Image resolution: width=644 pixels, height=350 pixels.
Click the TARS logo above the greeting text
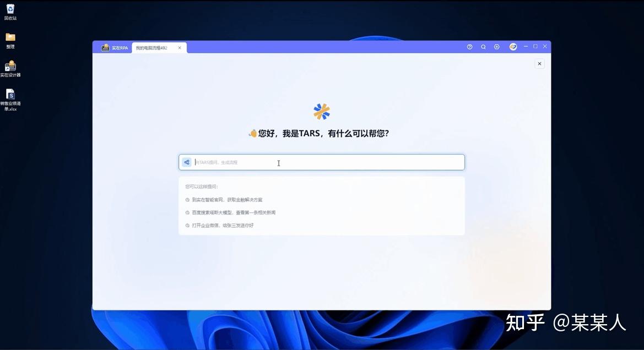pyautogui.click(x=321, y=111)
